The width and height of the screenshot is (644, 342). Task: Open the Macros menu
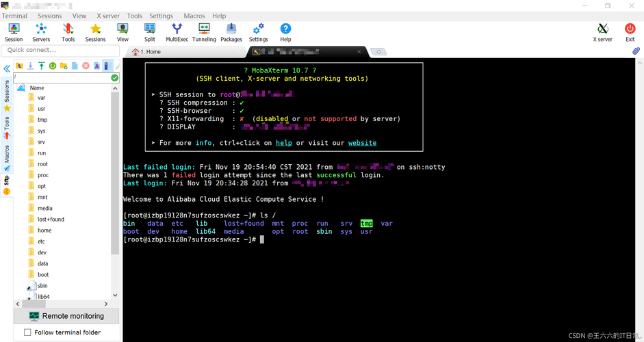coord(194,16)
